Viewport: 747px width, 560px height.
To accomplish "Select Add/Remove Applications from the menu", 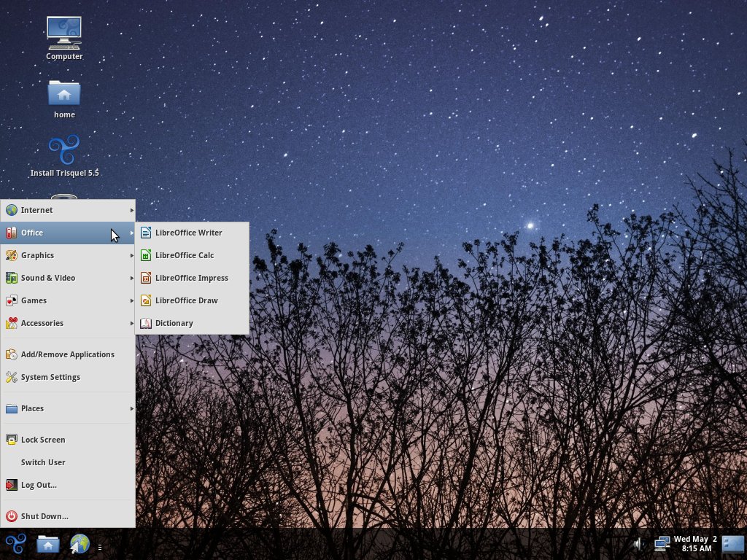I will pyautogui.click(x=67, y=354).
